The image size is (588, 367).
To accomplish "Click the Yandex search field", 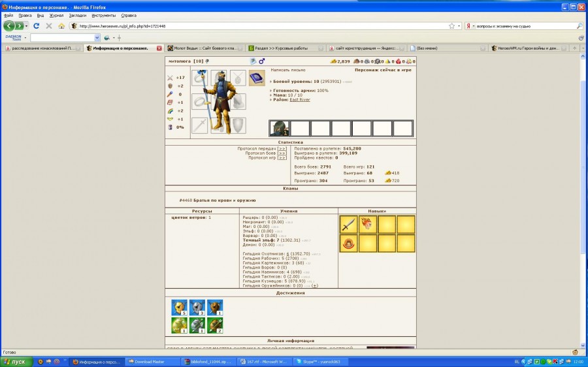I will 526,26.
